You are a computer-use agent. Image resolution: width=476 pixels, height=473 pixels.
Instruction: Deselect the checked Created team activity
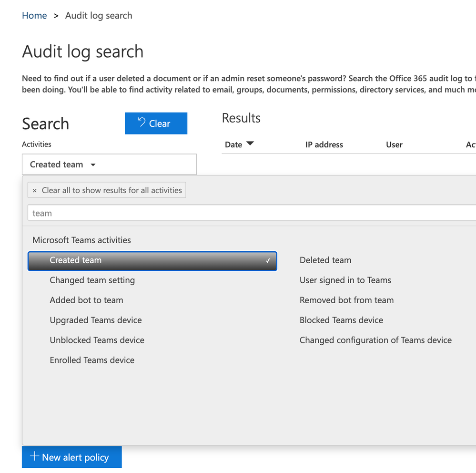pos(152,261)
